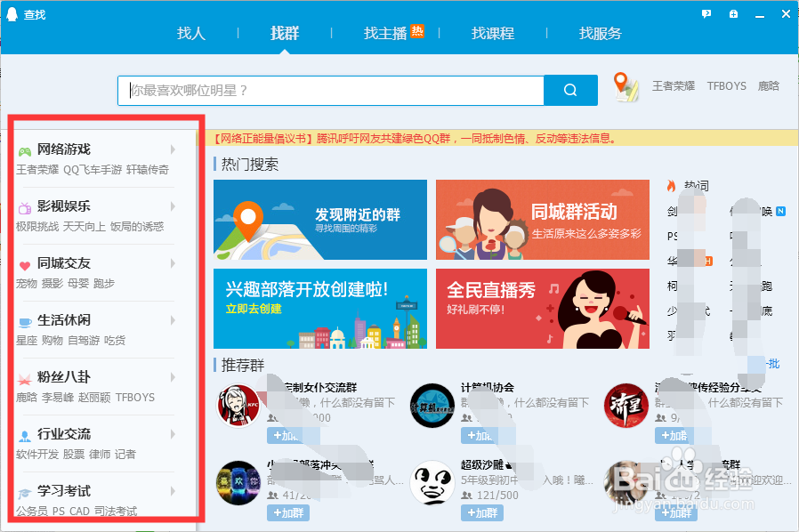799x532 pixels.
Task: Click 加群 under 超级沙雕 group
Action: pyautogui.click(x=482, y=512)
